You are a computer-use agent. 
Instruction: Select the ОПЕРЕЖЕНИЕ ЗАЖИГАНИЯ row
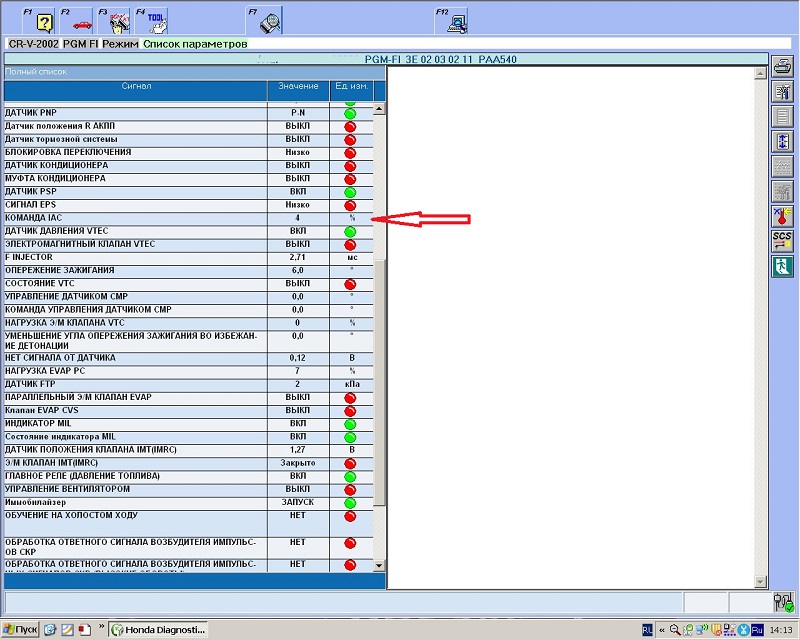point(189,271)
